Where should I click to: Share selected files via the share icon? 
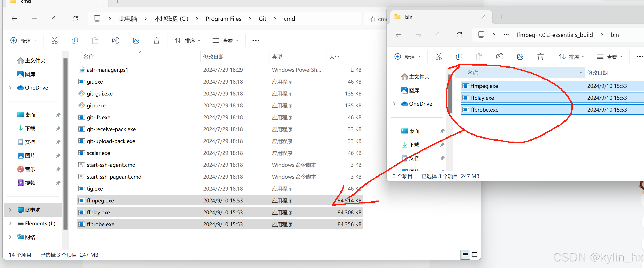(520, 57)
